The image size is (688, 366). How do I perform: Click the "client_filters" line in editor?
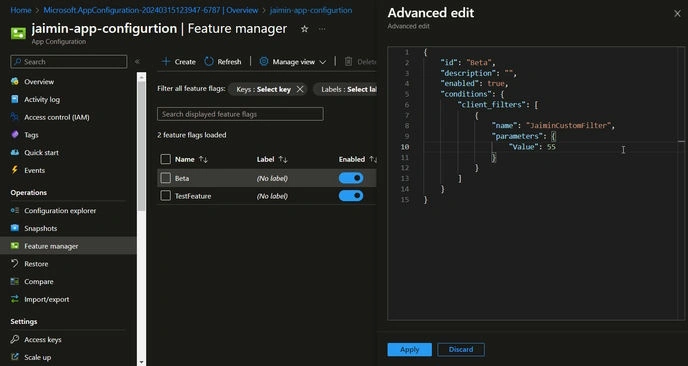[x=498, y=104]
